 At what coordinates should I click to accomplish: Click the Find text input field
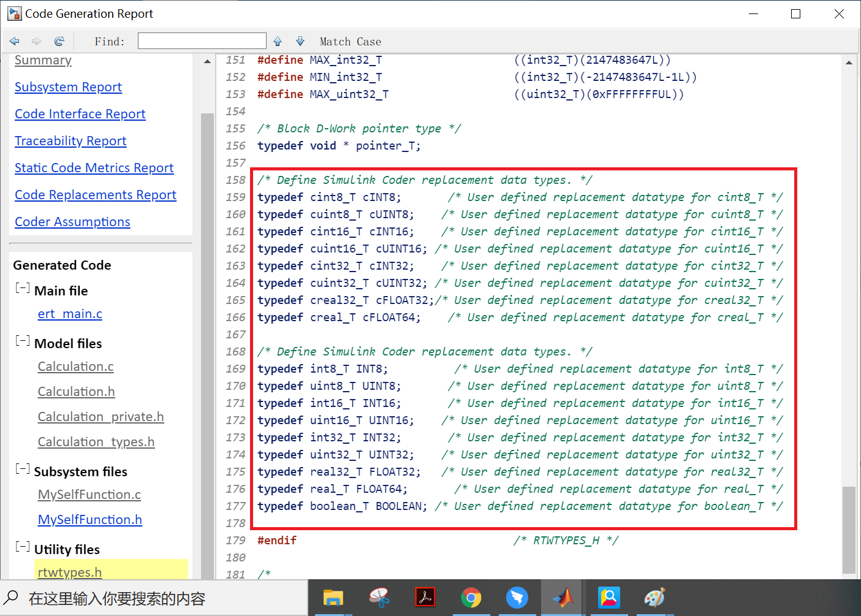[202, 41]
